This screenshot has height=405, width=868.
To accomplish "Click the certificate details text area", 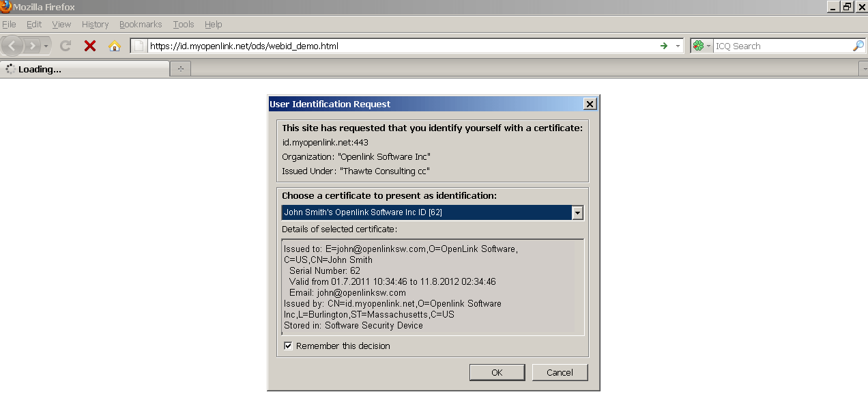I will tap(433, 287).
